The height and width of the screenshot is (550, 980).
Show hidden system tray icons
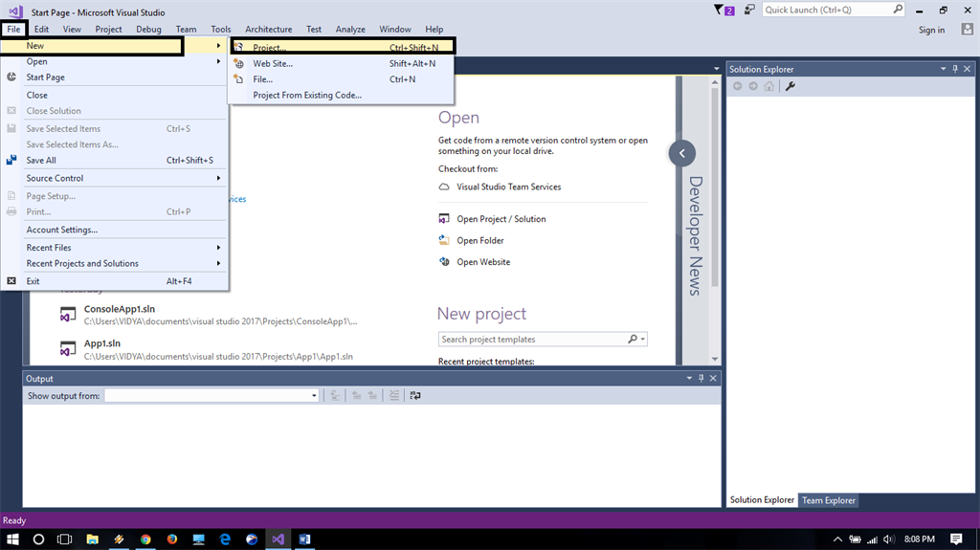point(837,539)
